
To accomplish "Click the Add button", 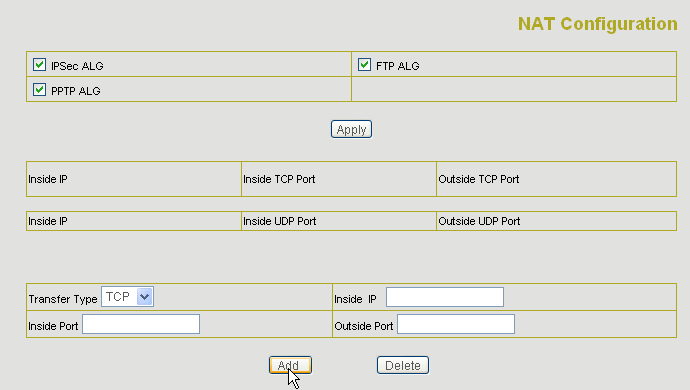I will (290, 365).
